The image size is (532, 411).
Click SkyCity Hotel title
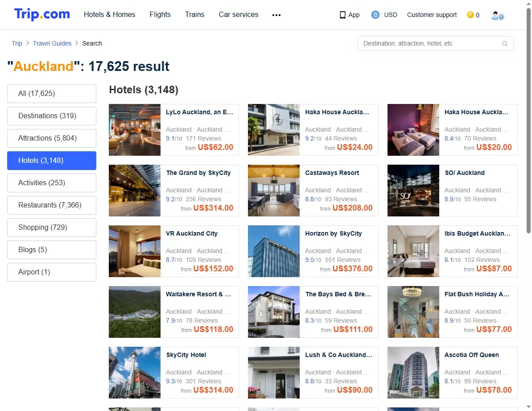(186, 355)
